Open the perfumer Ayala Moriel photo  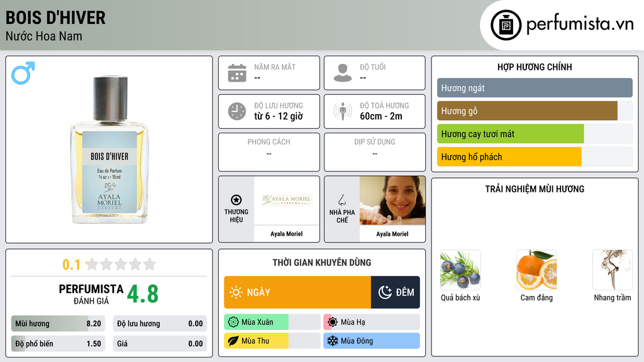coord(392,200)
